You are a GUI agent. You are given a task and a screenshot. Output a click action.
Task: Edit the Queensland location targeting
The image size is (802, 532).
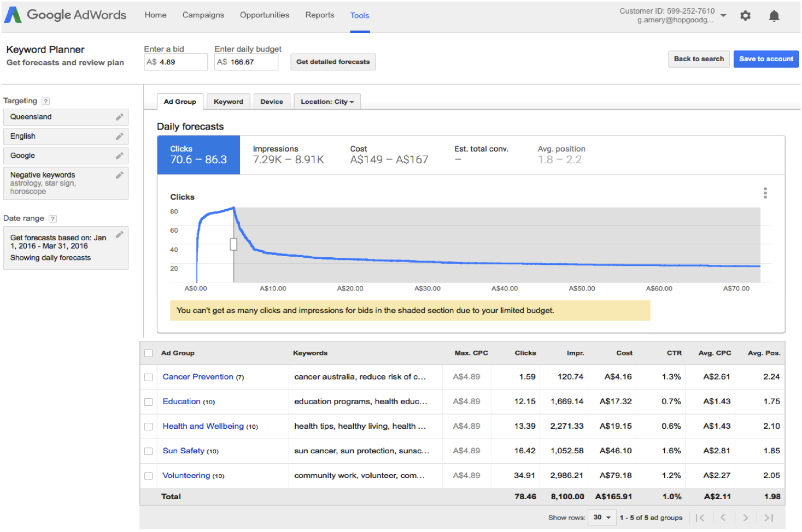click(x=119, y=117)
